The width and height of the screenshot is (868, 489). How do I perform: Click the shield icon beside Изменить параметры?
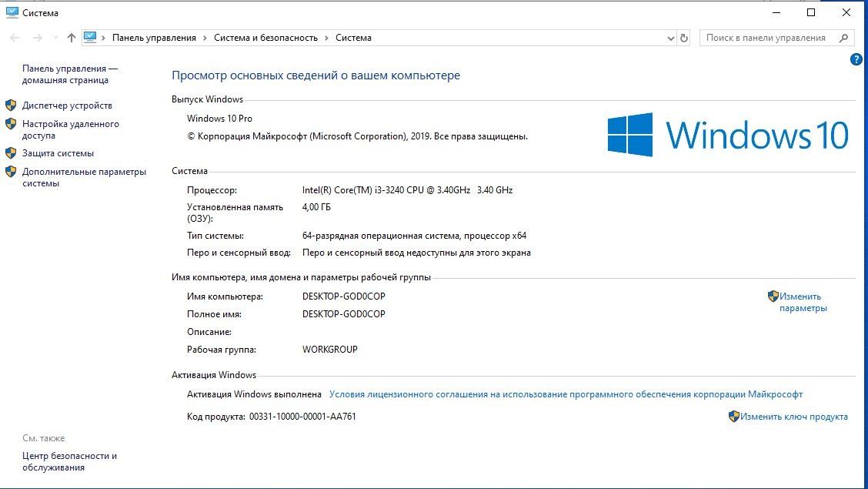coord(773,296)
